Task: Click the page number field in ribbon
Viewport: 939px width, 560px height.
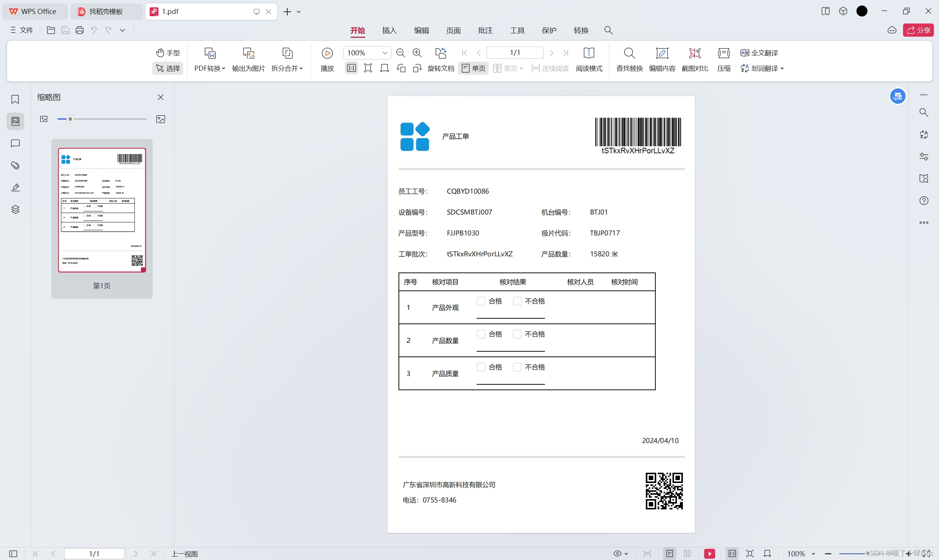Action: tap(515, 53)
